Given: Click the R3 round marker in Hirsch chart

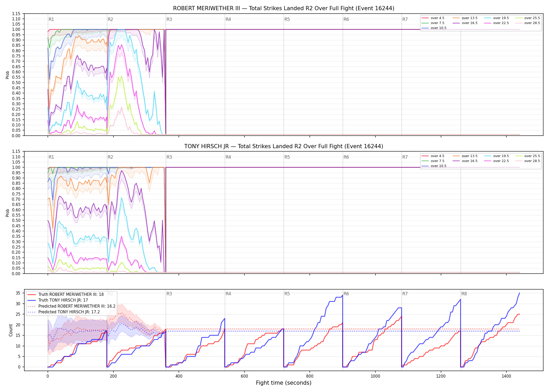Looking at the screenshot, I should (x=169, y=157).
